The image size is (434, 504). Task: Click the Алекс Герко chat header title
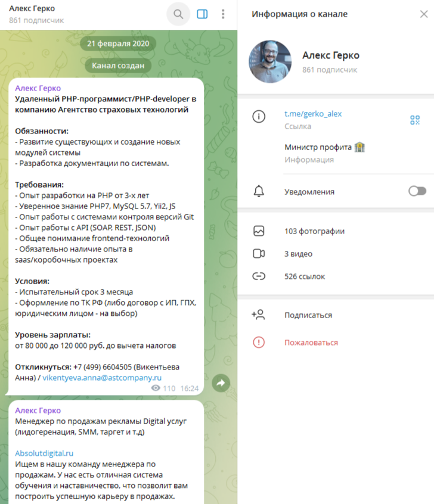pyautogui.click(x=32, y=8)
